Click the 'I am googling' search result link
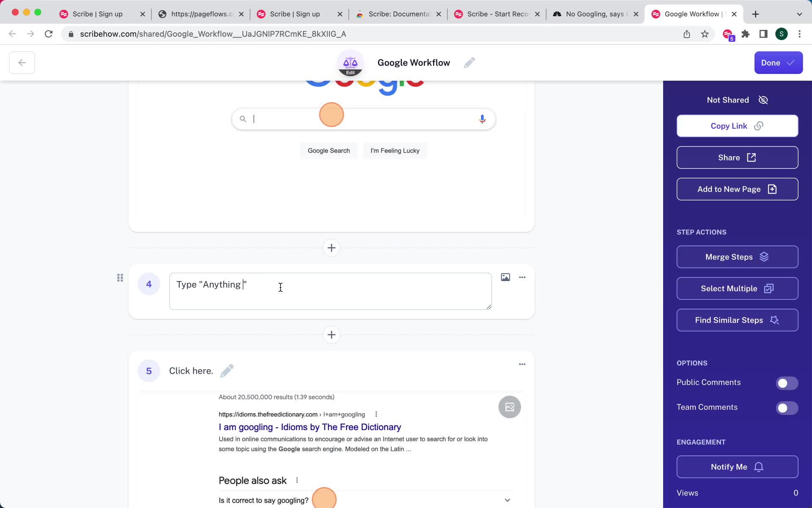 (310, 427)
